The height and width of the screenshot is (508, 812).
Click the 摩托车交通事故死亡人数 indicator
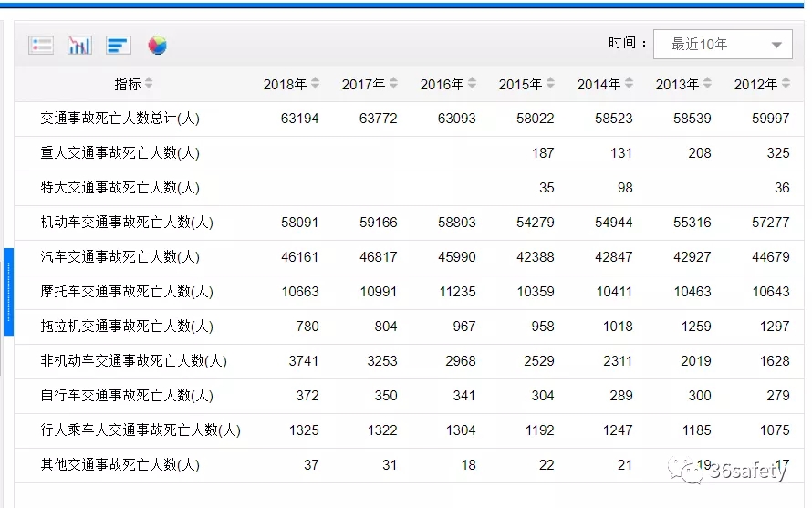[127, 292]
